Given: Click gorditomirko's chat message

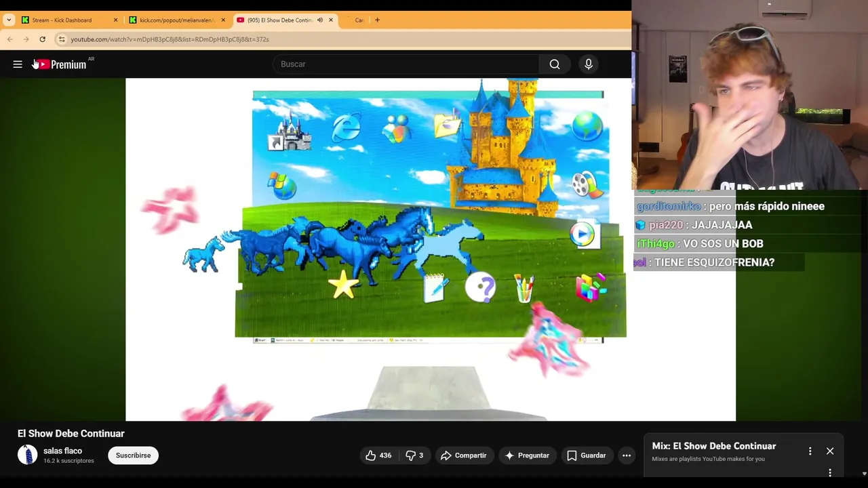Looking at the screenshot, I should pos(730,207).
